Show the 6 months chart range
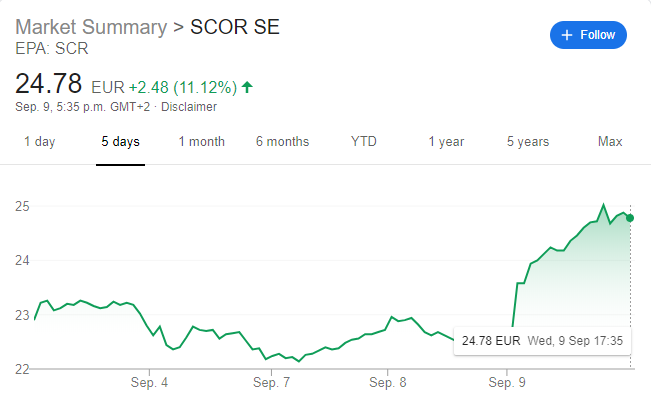The width and height of the screenshot is (651, 396). point(282,142)
